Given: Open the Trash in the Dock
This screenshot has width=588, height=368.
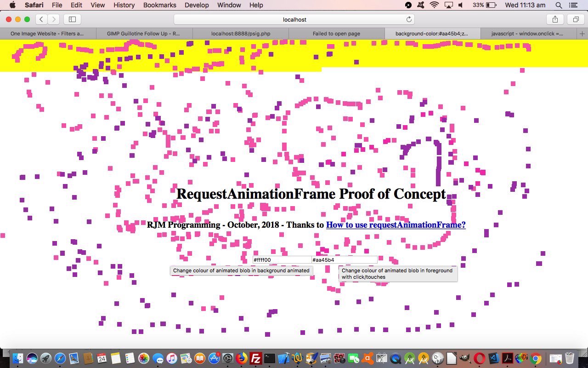Looking at the screenshot, I should pos(570,358).
